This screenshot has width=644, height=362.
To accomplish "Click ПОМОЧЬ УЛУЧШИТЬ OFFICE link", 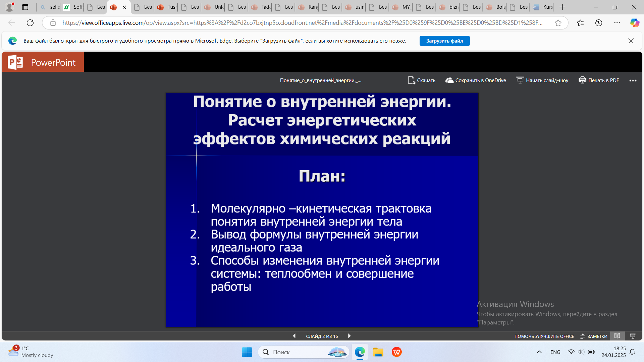I will click(544, 336).
